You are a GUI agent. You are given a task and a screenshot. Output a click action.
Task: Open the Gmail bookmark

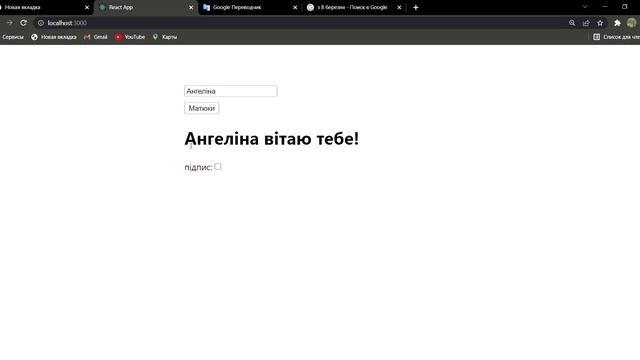coord(96,37)
